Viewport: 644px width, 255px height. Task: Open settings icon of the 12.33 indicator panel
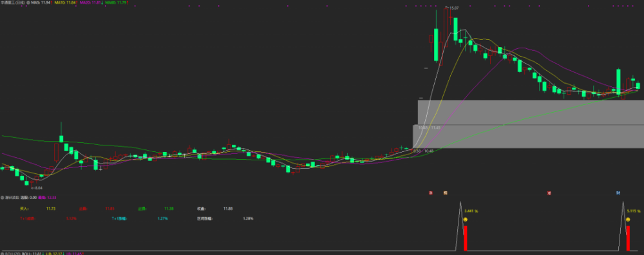(3, 198)
